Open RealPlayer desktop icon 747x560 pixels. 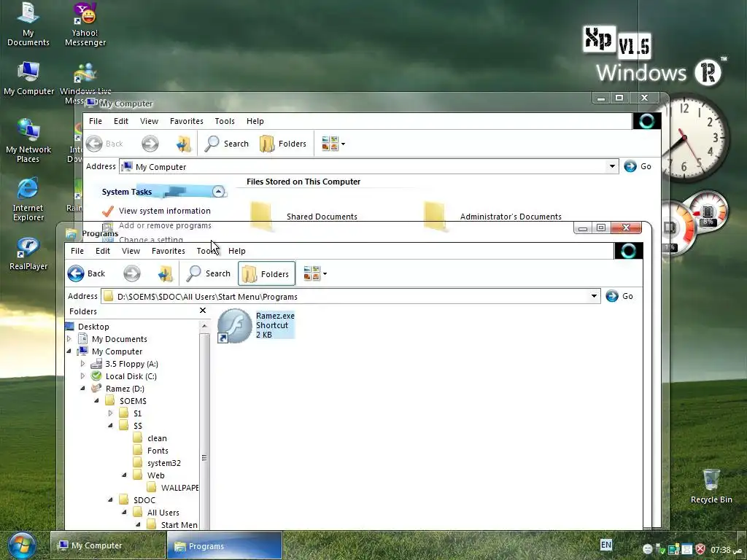(x=28, y=254)
